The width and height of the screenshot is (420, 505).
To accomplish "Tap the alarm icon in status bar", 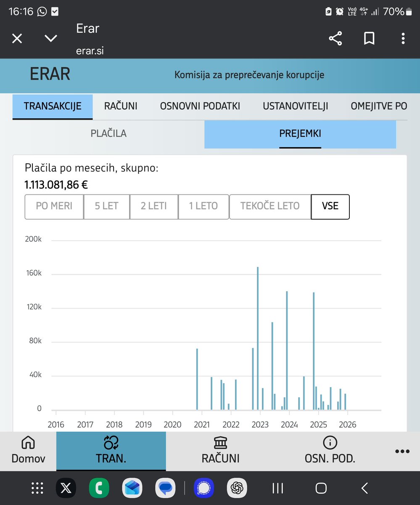I will [x=340, y=12].
